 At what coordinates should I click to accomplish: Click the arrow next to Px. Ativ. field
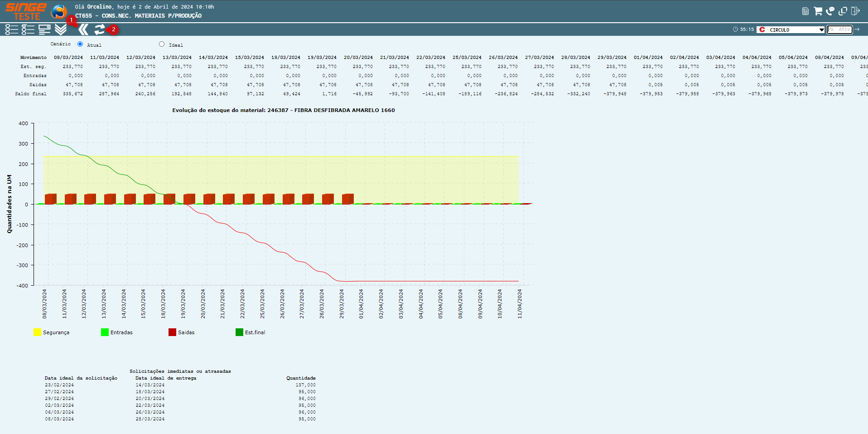point(857,29)
